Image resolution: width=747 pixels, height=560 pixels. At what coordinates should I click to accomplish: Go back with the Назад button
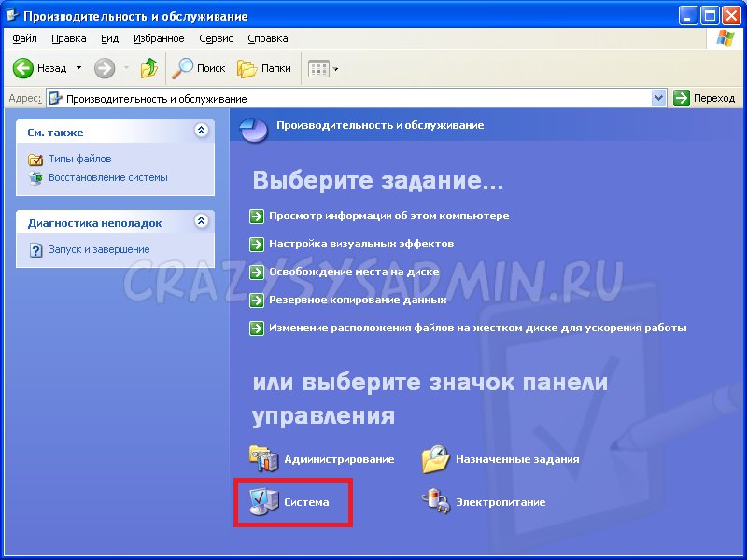(x=40, y=68)
